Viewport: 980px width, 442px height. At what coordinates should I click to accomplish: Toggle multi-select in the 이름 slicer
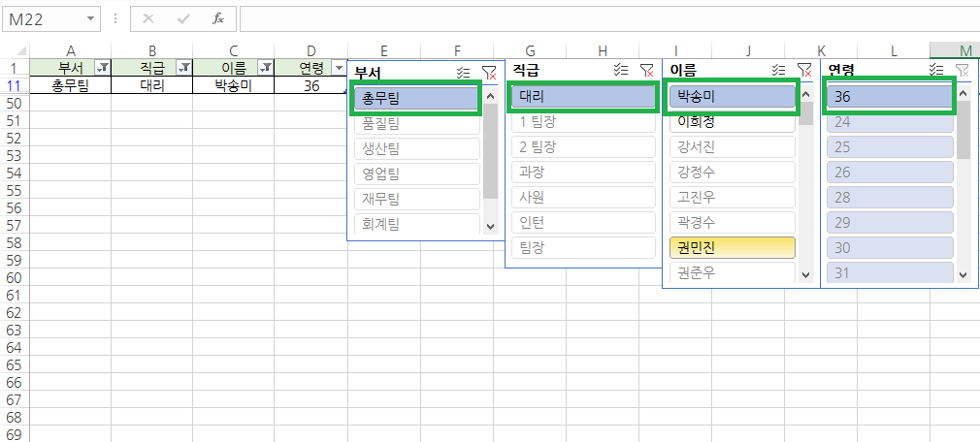[778, 69]
